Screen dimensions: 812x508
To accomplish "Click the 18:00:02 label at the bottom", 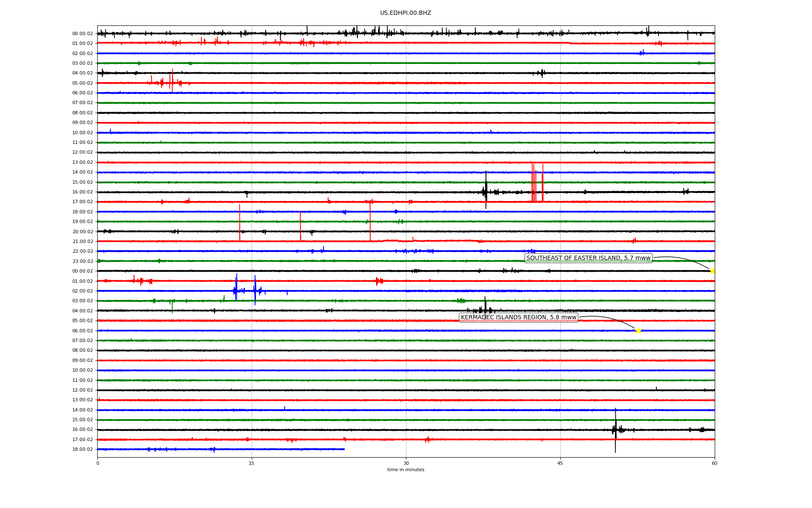I will [x=82, y=449].
